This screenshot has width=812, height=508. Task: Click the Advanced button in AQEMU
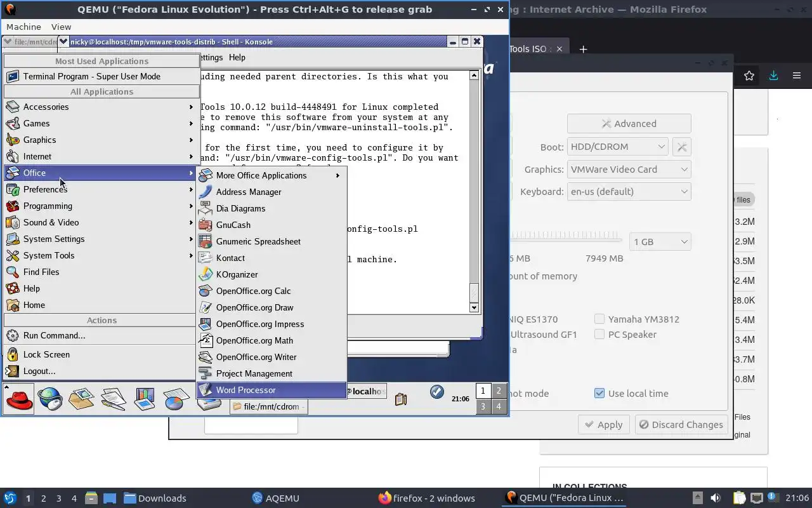629,123
